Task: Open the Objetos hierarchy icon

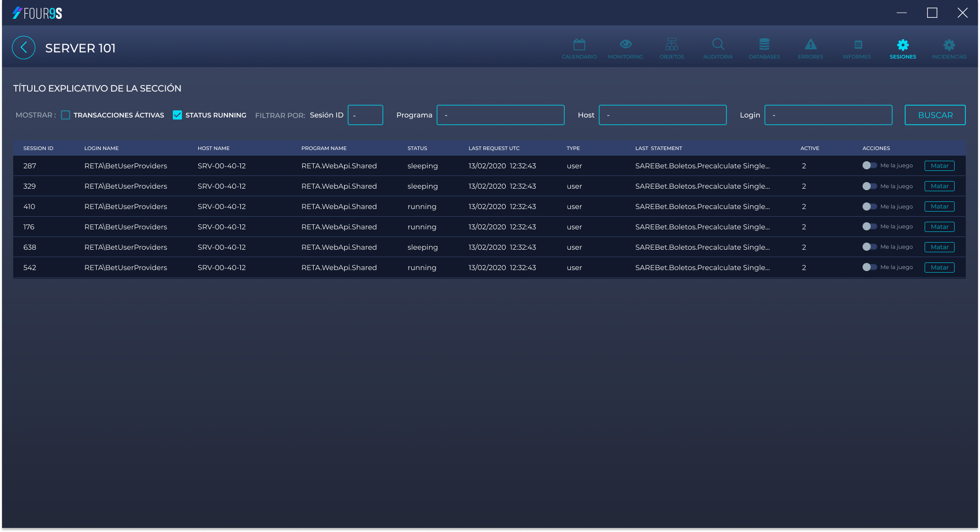Action: [671, 45]
